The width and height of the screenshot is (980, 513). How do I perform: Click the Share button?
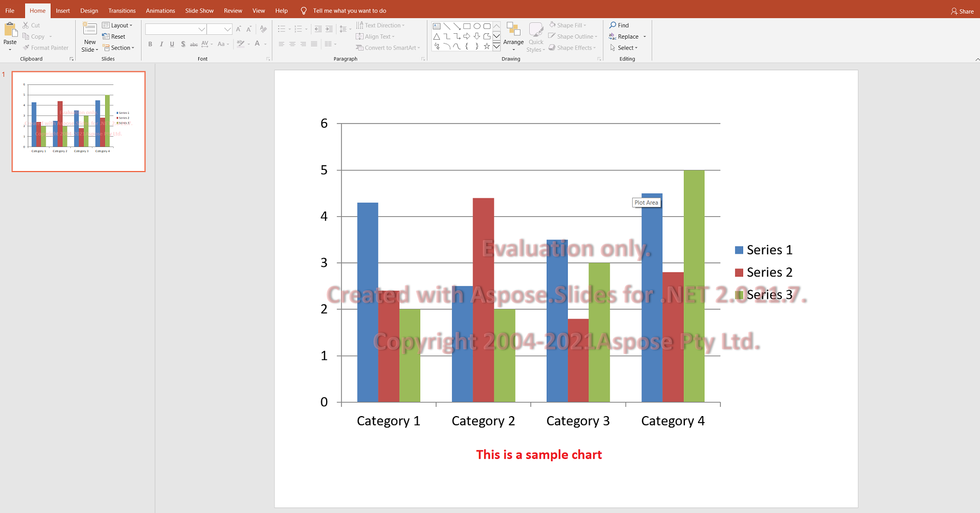(x=962, y=11)
